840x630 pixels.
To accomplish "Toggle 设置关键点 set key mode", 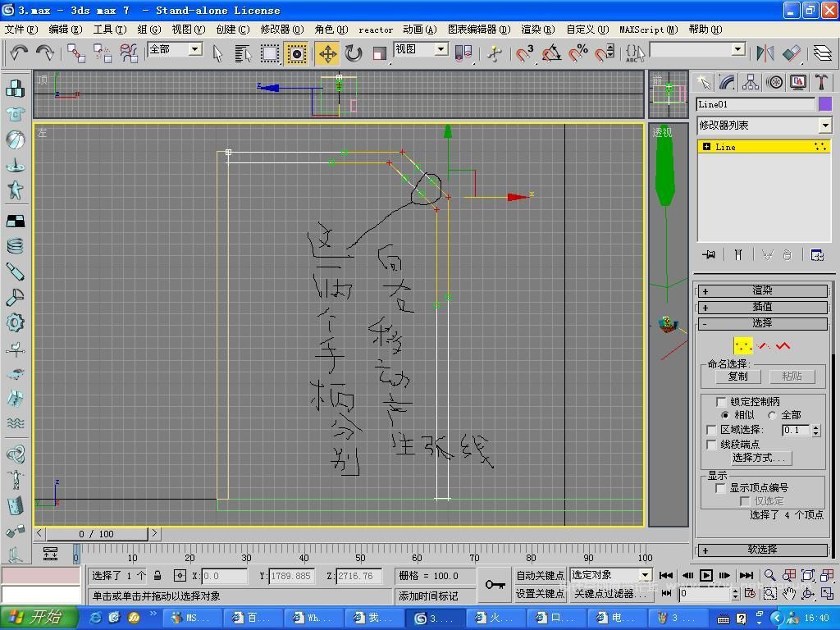I will coord(540,594).
